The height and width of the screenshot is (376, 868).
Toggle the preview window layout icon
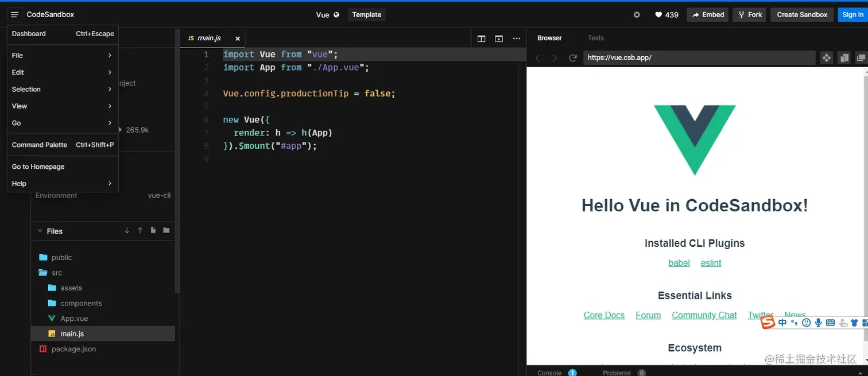point(499,38)
